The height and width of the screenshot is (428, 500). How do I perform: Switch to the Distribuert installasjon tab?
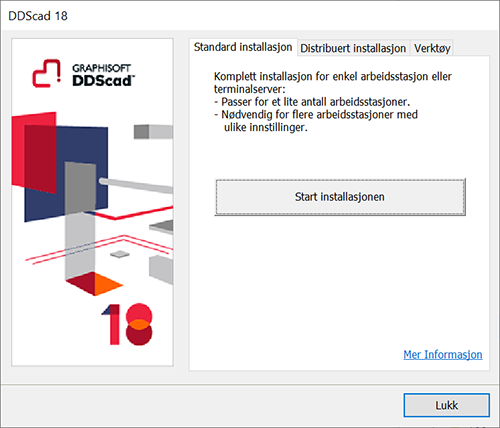353,49
